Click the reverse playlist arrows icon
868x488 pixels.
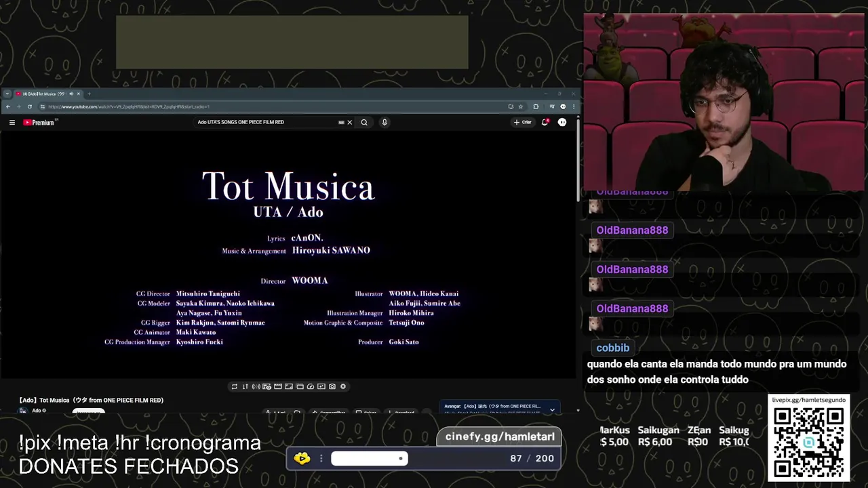pos(245,386)
